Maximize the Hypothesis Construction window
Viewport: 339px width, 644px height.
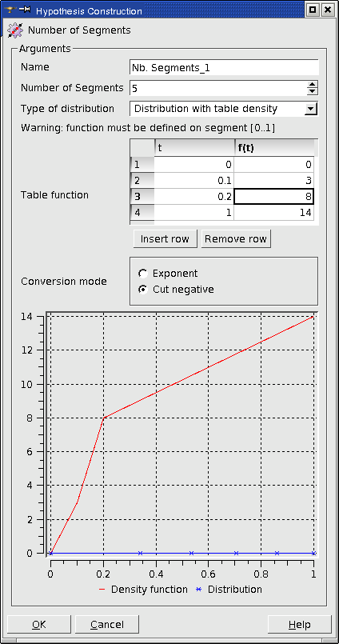(313, 10)
